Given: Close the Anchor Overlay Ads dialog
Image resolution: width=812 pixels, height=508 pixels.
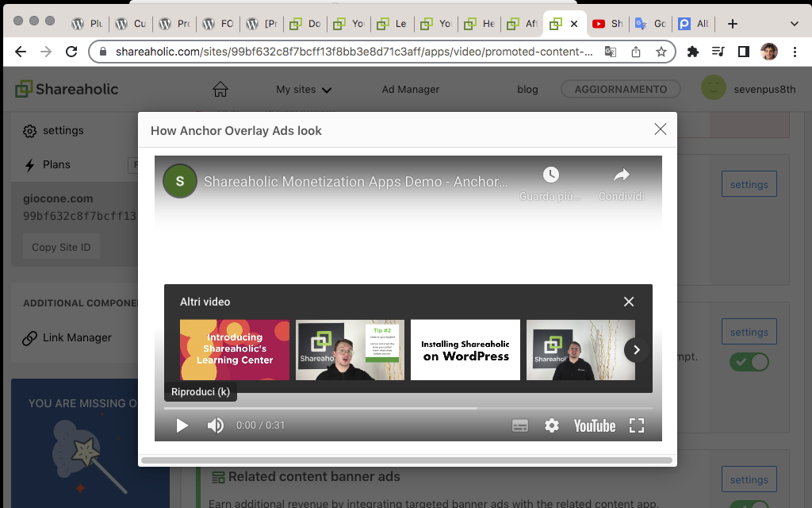Looking at the screenshot, I should [x=661, y=129].
